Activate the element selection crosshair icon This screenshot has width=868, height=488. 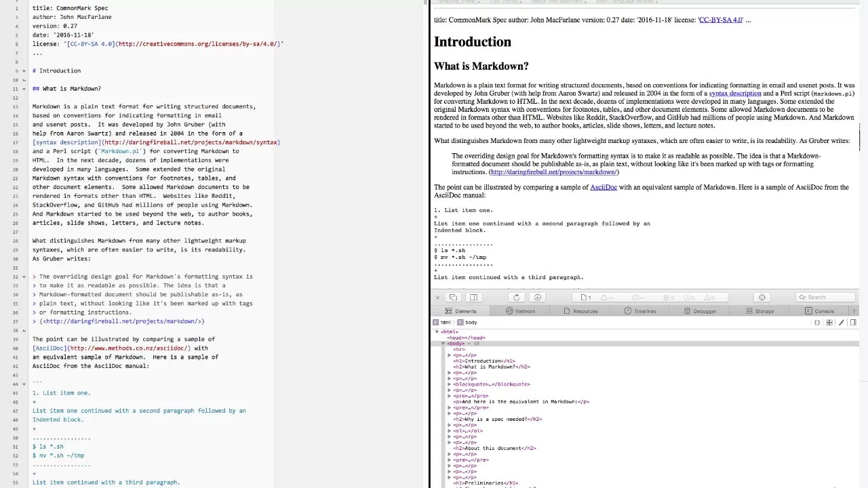pos(762,297)
